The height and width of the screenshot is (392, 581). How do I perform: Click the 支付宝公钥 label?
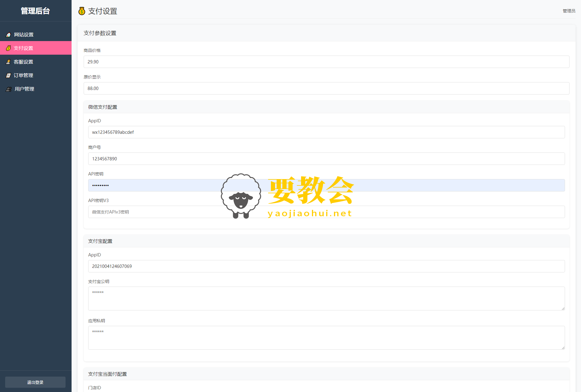coord(99,281)
